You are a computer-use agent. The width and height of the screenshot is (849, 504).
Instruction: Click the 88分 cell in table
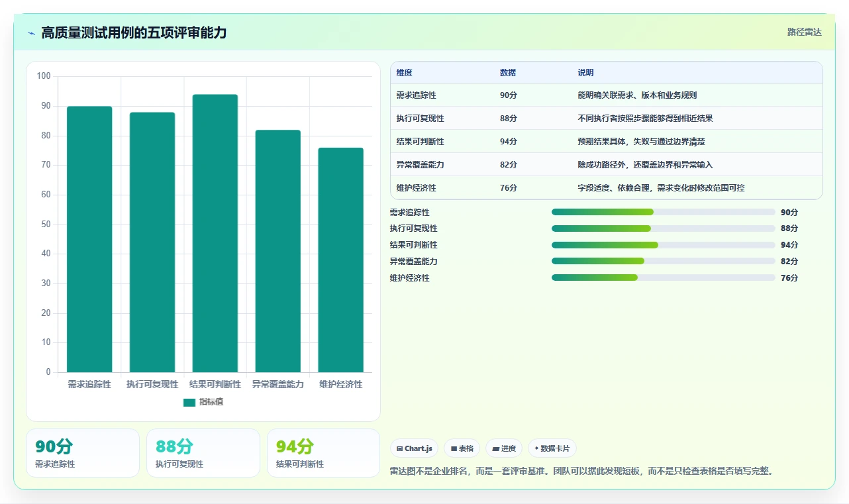508,119
